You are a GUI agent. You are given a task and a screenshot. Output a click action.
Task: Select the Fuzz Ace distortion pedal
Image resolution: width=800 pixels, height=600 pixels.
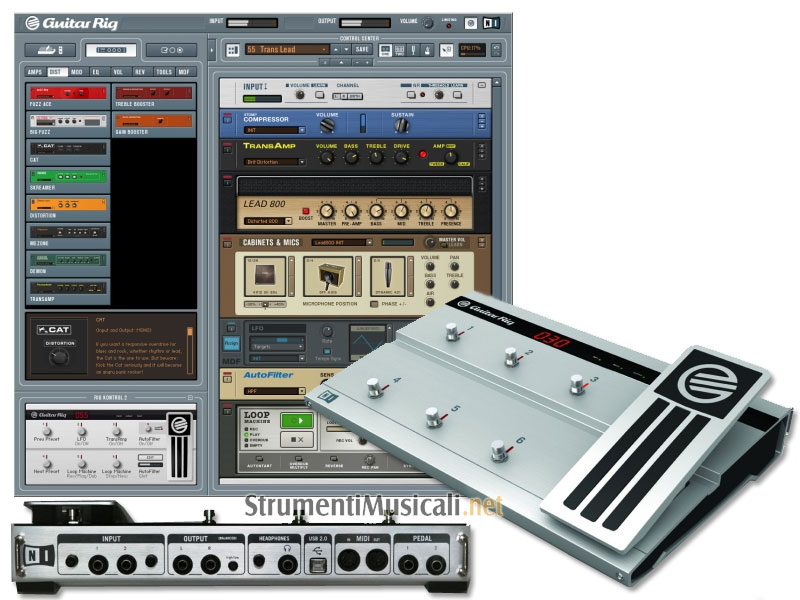[x=66, y=94]
